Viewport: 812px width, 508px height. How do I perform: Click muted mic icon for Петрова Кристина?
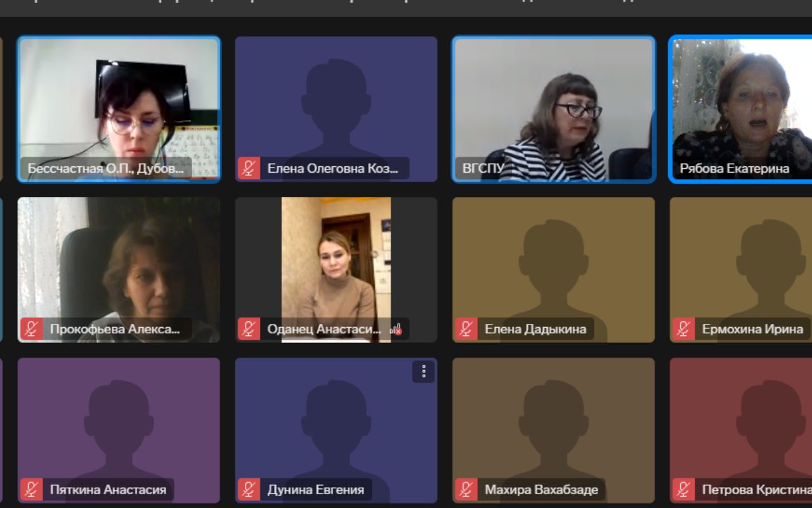click(x=683, y=490)
